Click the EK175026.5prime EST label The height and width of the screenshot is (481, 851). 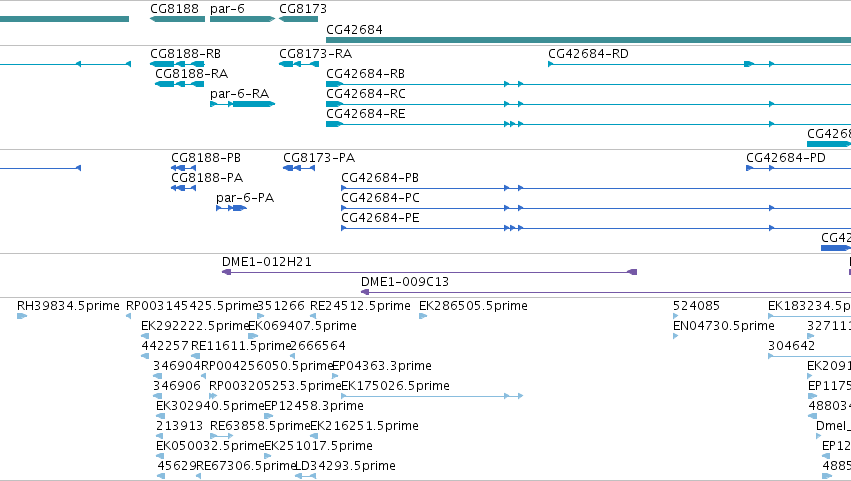pyautogui.click(x=396, y=387)
